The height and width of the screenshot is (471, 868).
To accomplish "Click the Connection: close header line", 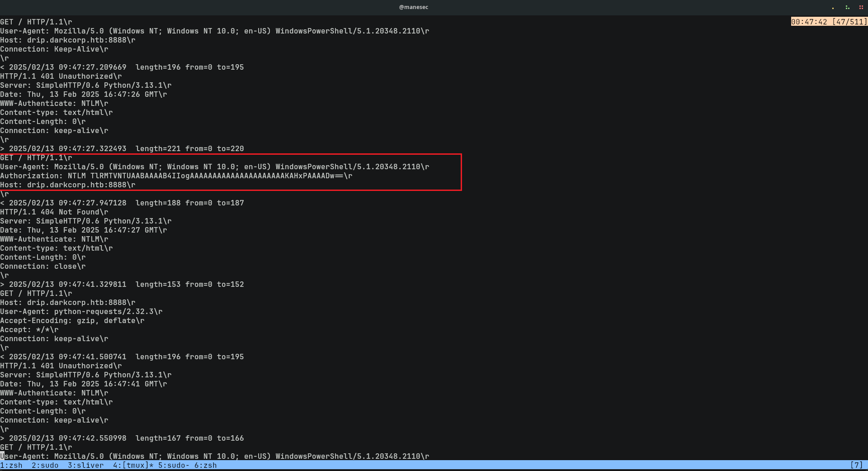I will point(42,266).
